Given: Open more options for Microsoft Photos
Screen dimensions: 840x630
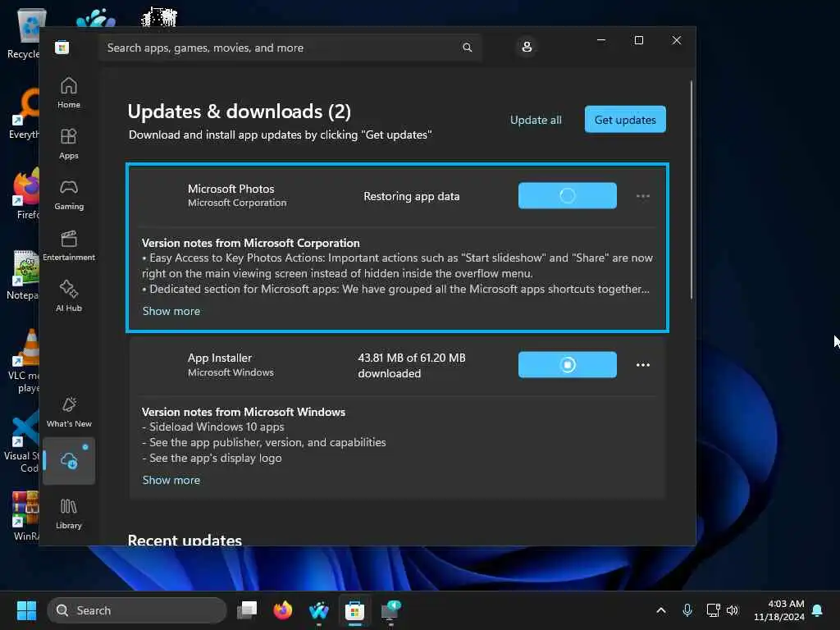Looking at the screenshot, I should pyautogui.click(x=643, y=196).
